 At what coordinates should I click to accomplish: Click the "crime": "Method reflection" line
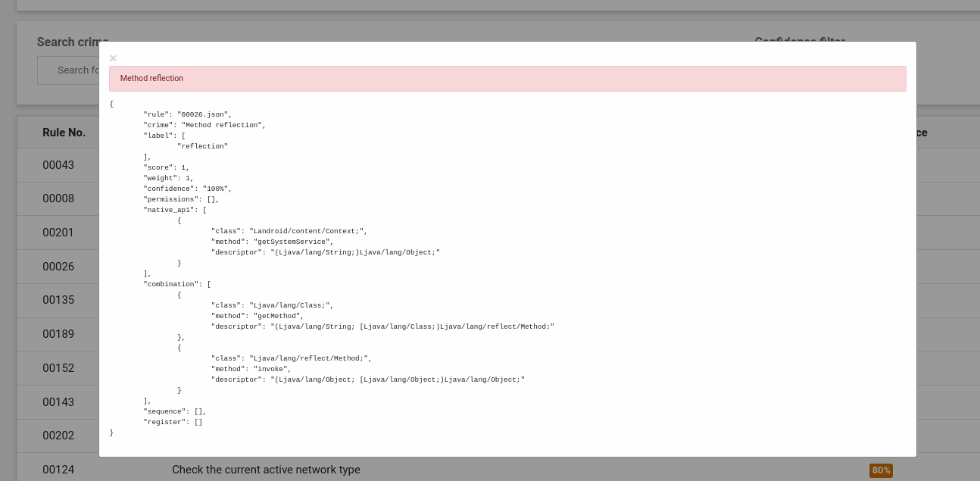[204, 125]
